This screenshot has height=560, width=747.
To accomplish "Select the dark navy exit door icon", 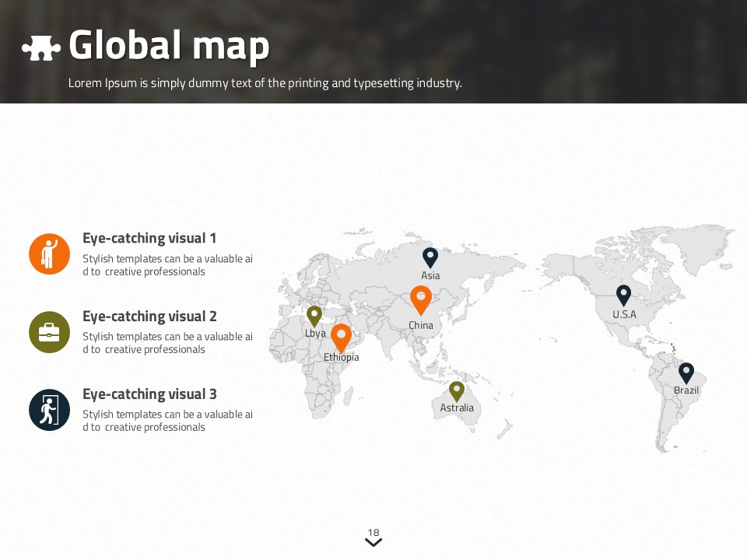I will coord(50,410).
